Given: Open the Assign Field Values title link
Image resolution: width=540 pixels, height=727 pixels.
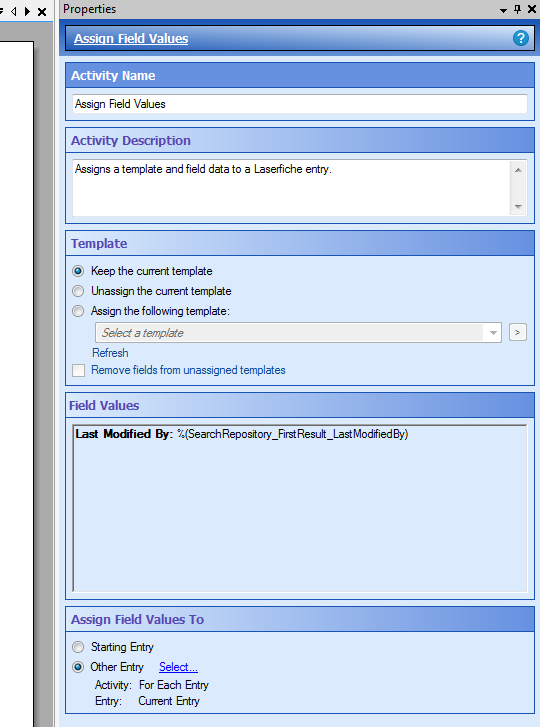Looking at the screenshot, I should coord(131,38).
